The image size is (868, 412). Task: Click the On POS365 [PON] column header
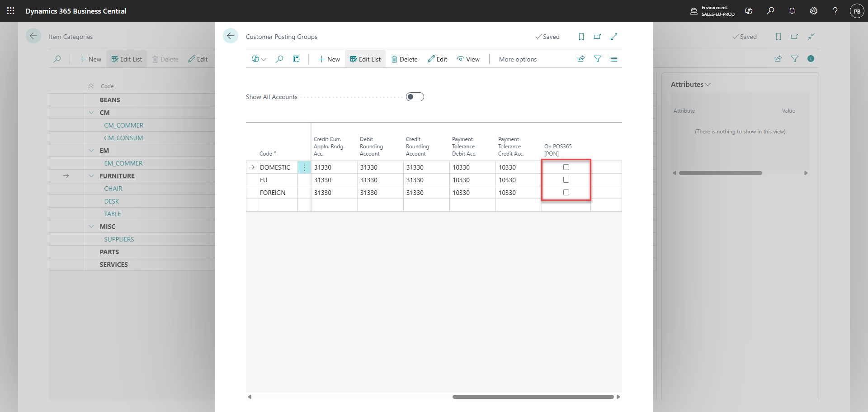(x=558, y=150)
